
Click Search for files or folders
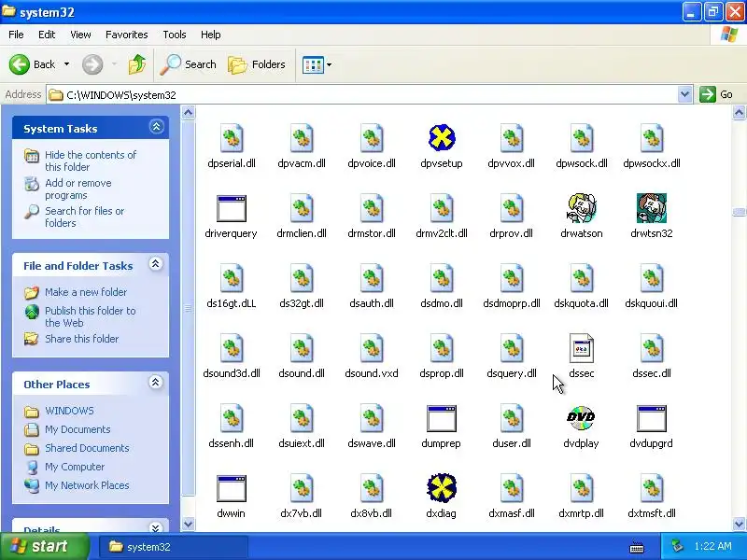coord(84,217)
